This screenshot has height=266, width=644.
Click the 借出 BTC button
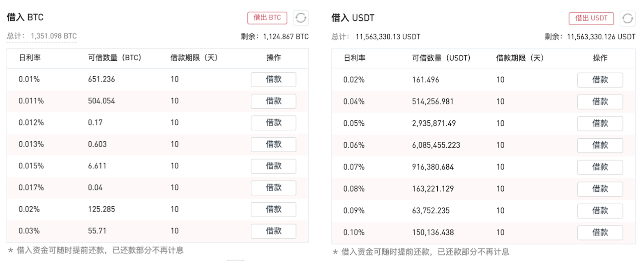coord(267,18)
